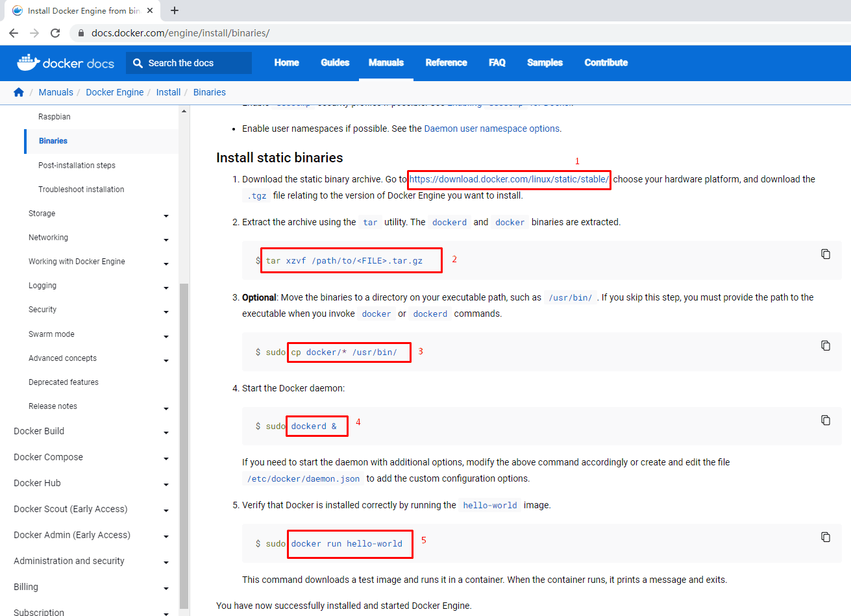The width and height of the screenshot is (851, 616).
Task: Click the /usr/bin/ inline code in step 3
Action: (571, 298)
